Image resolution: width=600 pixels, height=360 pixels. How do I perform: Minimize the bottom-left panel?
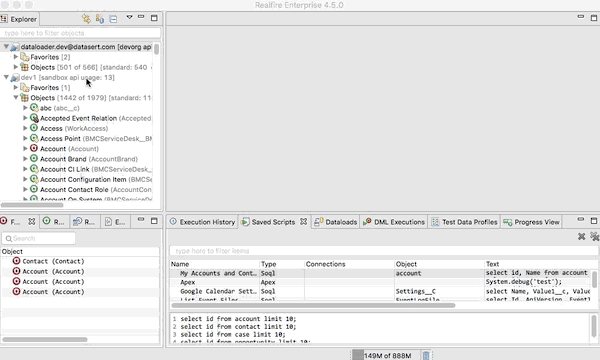click(x=141, y=220)
